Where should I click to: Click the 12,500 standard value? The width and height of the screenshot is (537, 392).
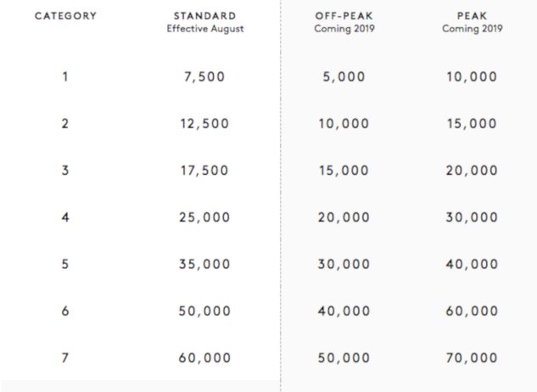click(x=204, y=123)
